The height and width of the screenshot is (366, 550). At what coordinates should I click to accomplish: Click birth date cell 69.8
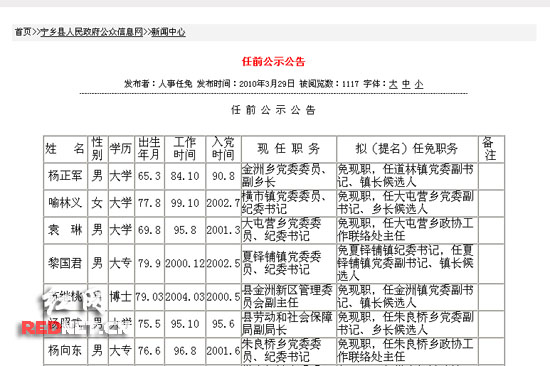(149, 230)
